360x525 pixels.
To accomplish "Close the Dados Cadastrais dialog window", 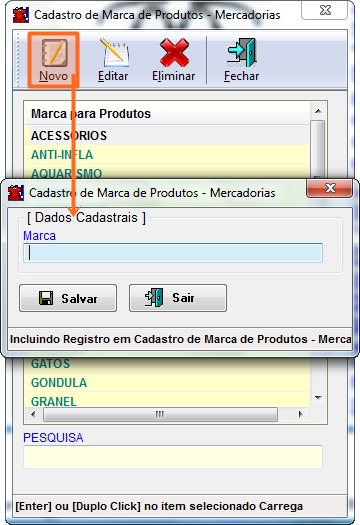I will [330, 188].
